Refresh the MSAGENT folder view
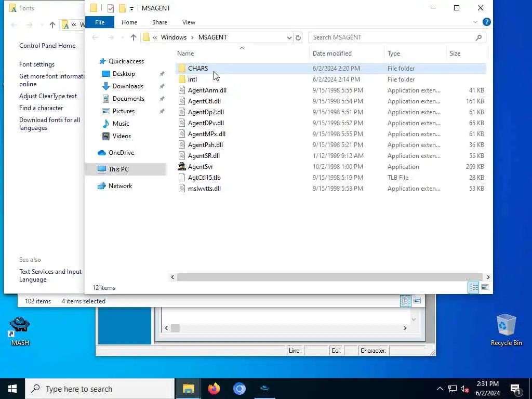532x399 pixels. [298, 37]
